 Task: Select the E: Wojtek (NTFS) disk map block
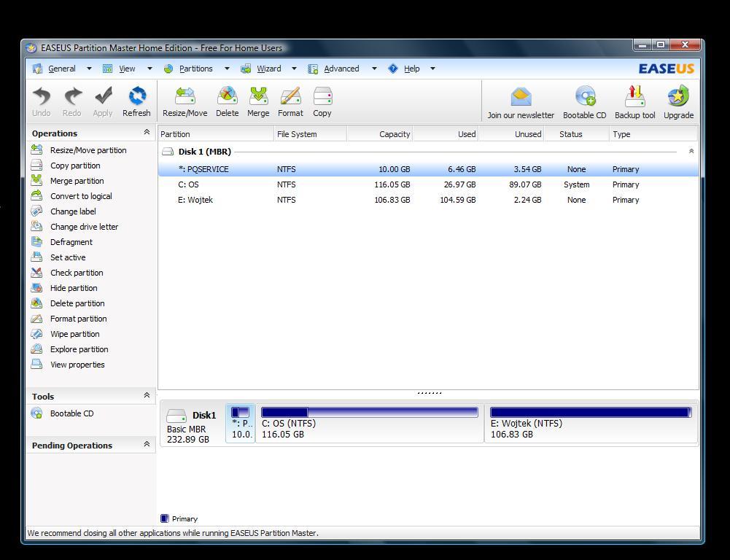(591, 423)
